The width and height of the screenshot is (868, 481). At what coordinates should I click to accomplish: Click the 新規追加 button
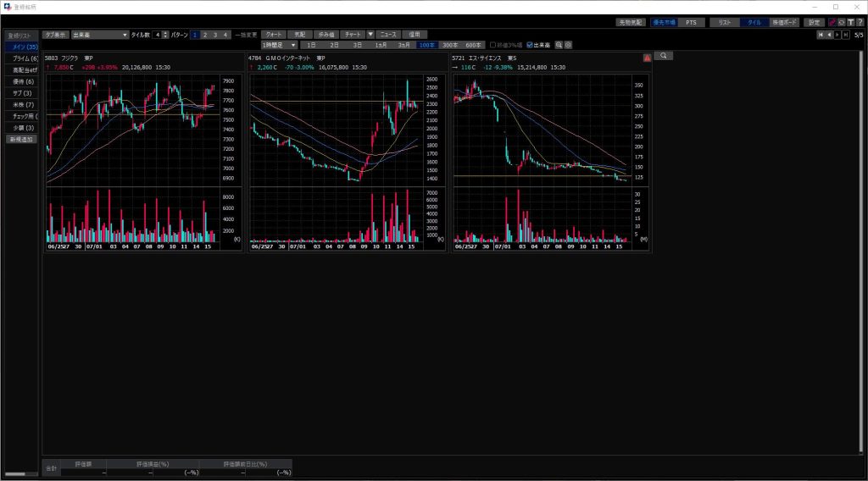[x=20, y=139]
